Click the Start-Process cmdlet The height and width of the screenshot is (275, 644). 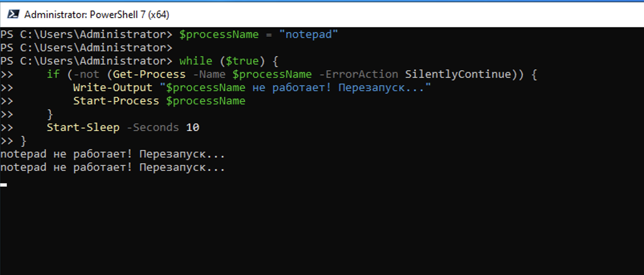116,101
